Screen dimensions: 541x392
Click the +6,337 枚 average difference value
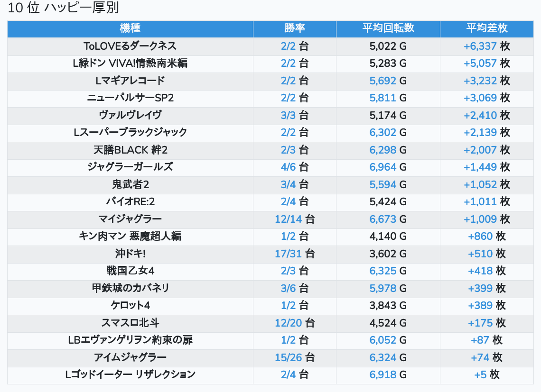click(x=487, y=46)
